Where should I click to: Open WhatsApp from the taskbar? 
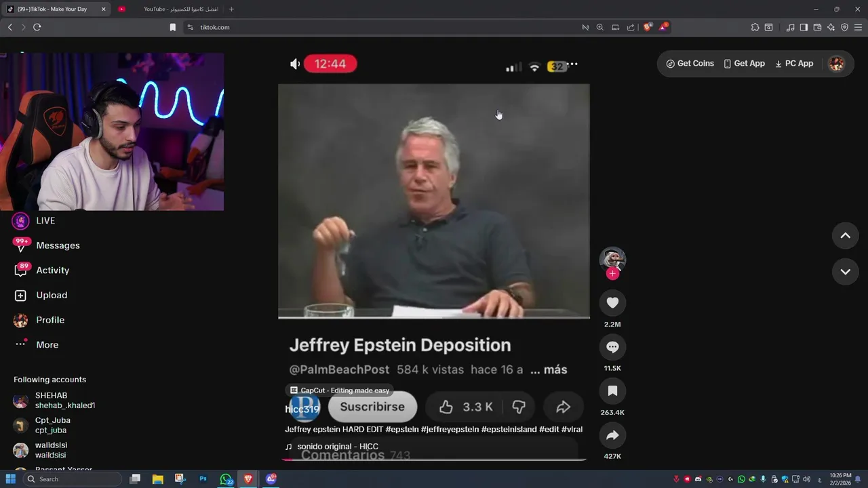(x=226, y=479)
